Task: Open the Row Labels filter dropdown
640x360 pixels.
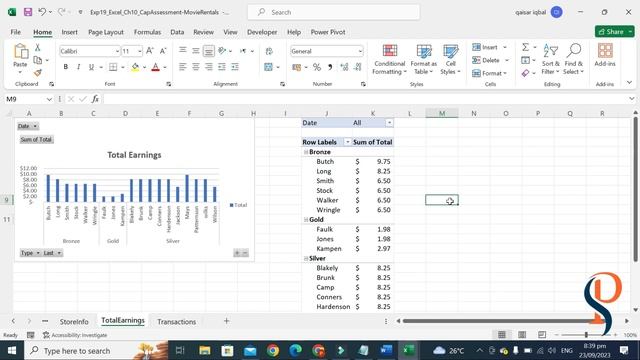Action: point(347,142)
